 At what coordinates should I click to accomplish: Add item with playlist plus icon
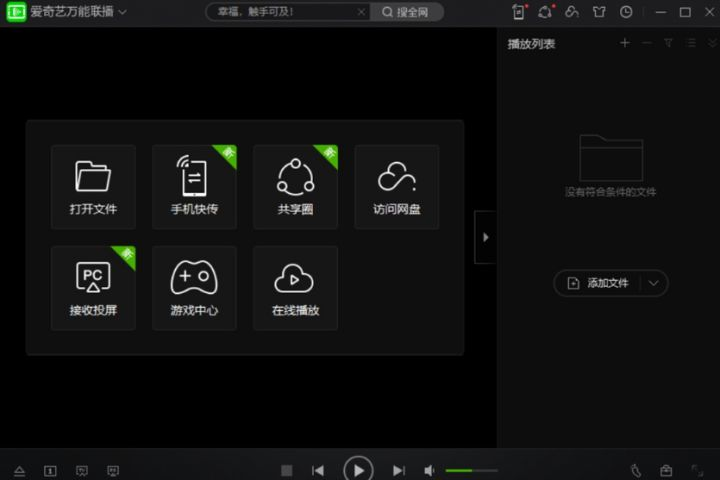(x=624, y=43)
